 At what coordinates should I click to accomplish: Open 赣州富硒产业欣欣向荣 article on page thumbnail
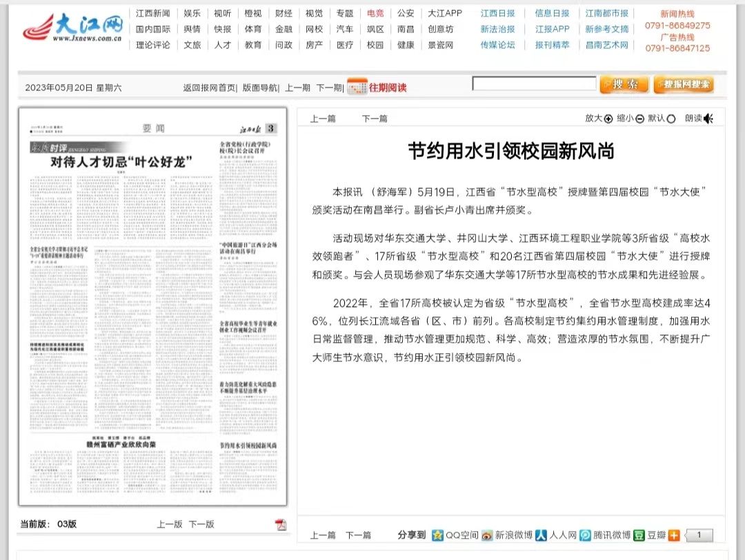[x=121, y=445]
